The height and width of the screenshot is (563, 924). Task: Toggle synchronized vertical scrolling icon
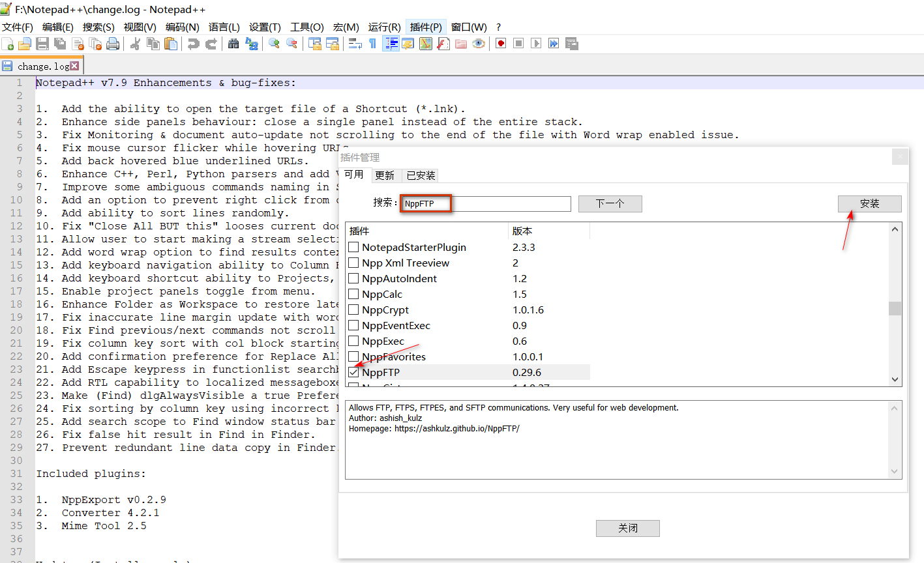(x=315, y=44)
